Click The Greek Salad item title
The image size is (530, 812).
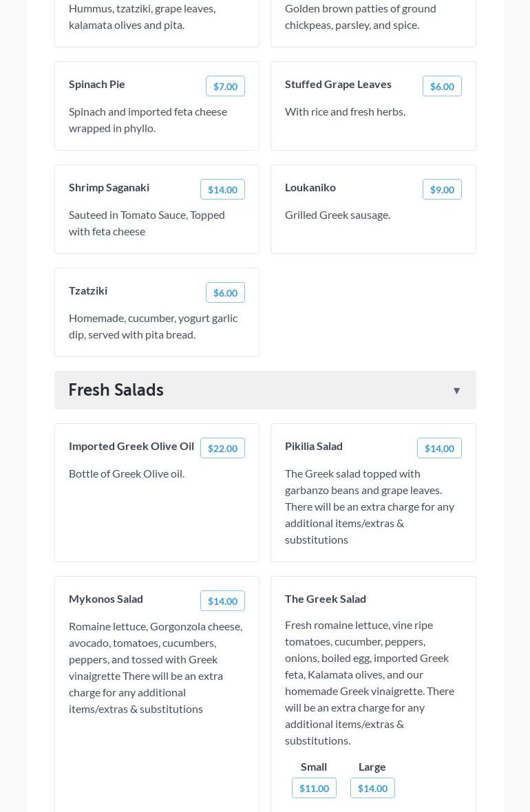(x=326, y=599)
